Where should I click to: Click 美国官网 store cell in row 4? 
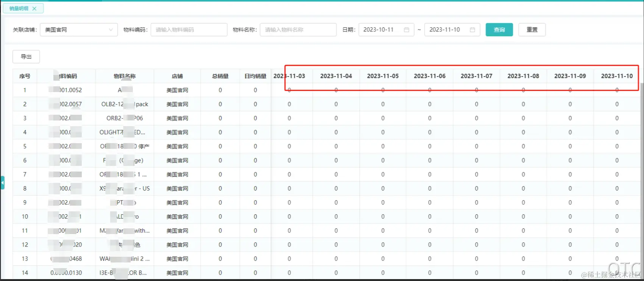[x=177, y=132]
